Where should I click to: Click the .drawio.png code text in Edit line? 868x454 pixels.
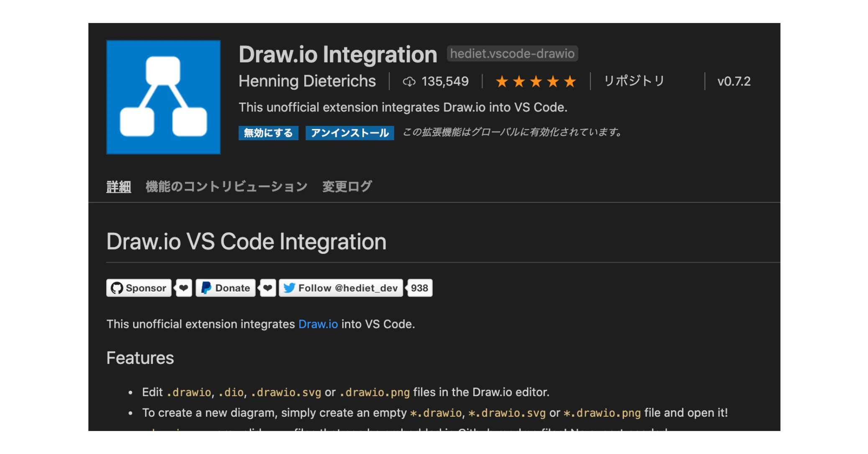click(x=374, y=392)
